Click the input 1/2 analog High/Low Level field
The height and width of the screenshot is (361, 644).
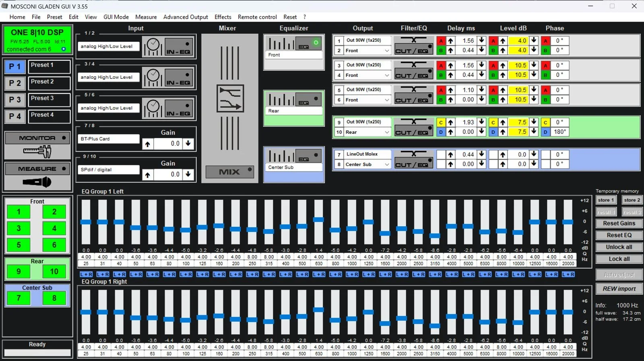(x=109, y=47)
